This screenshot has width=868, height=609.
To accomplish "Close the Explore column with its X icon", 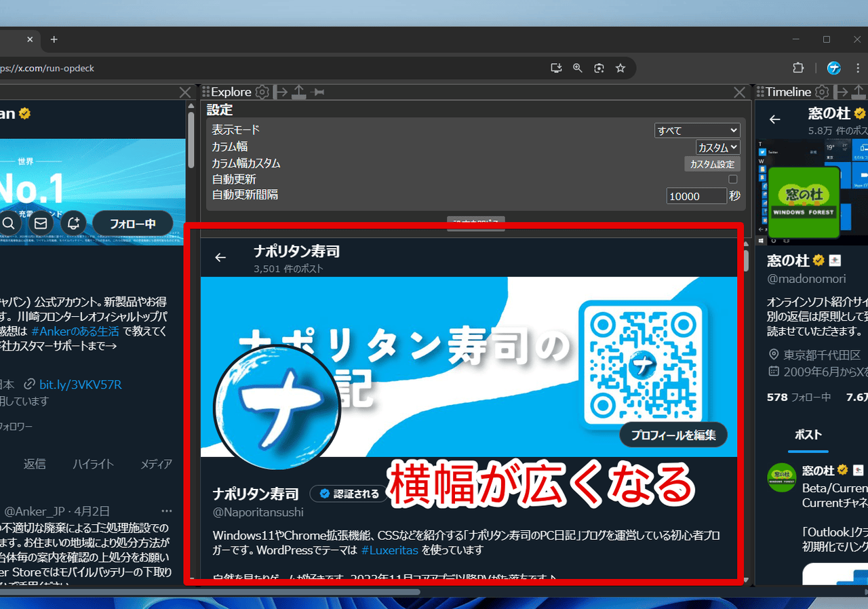I will [740, 92].
